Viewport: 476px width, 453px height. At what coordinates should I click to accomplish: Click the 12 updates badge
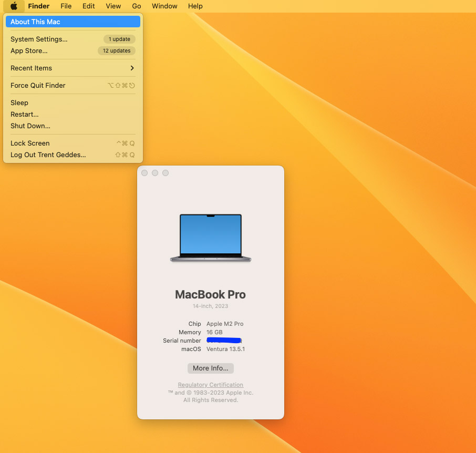click(117, 50)
